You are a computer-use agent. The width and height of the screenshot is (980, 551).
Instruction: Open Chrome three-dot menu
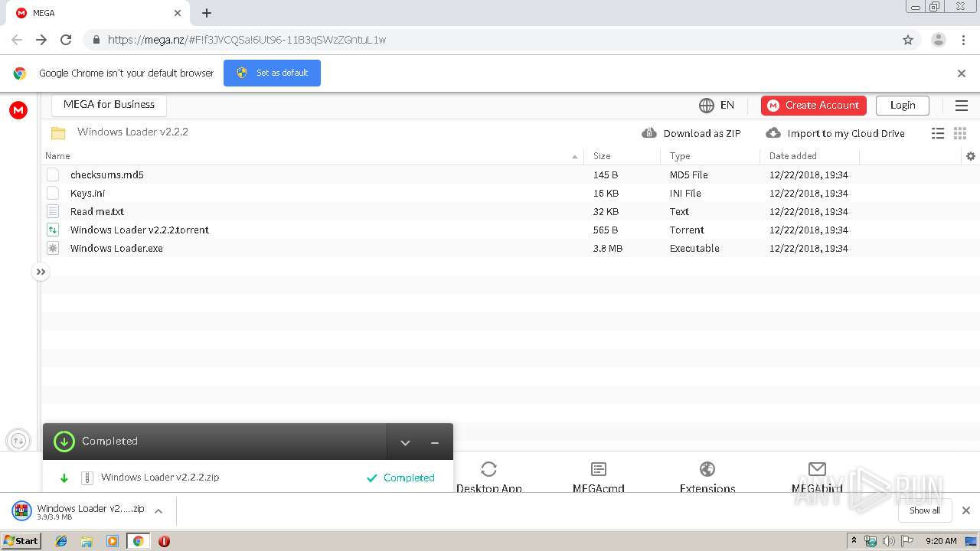963,40
